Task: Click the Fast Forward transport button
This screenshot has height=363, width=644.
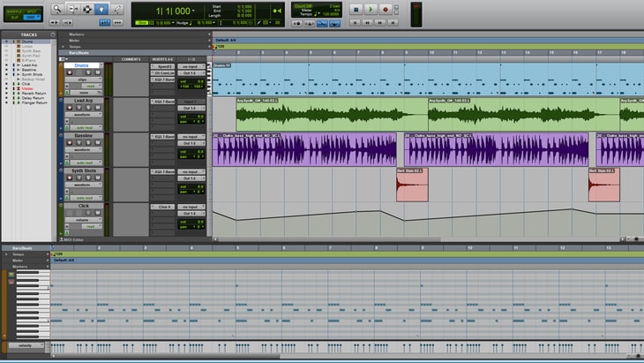Action: pyautogui.click(x=380, y=23)
